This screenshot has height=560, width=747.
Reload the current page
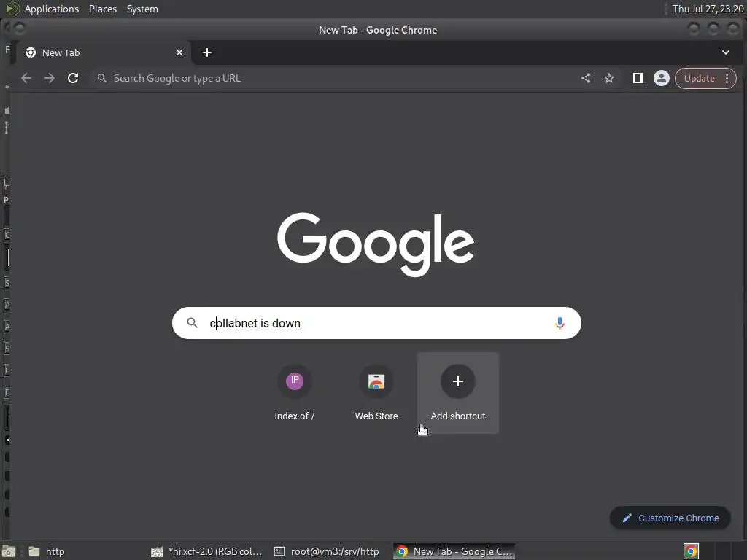(x=73, y=78)
